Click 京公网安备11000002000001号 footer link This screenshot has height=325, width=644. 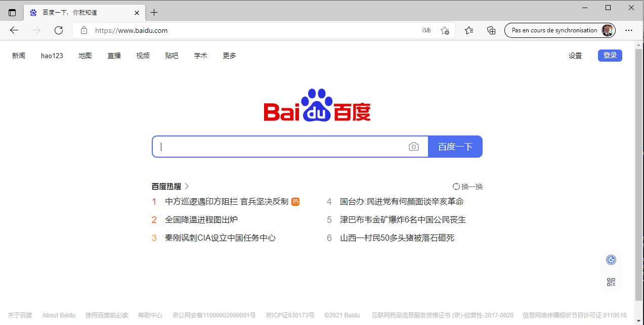pos(214,315)
